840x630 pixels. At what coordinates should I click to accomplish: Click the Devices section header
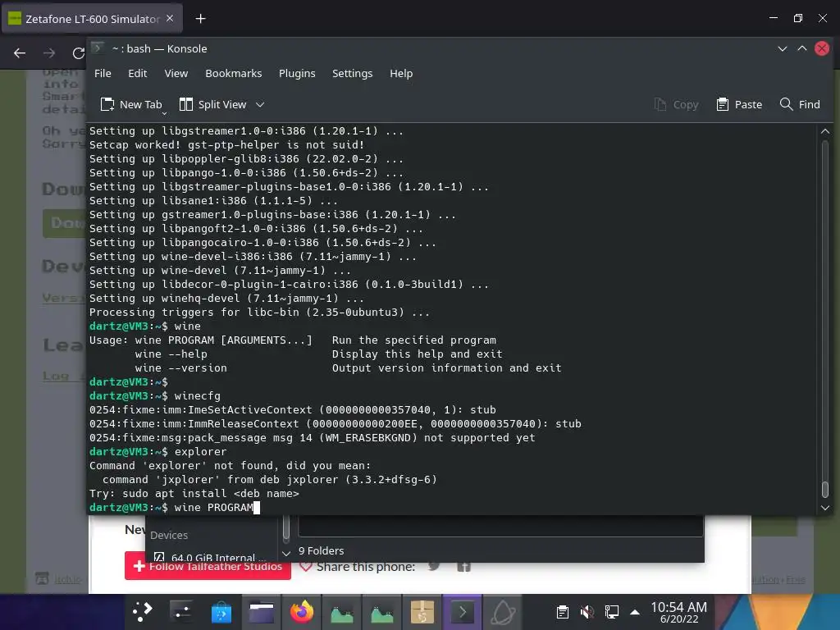coord(169,535)
